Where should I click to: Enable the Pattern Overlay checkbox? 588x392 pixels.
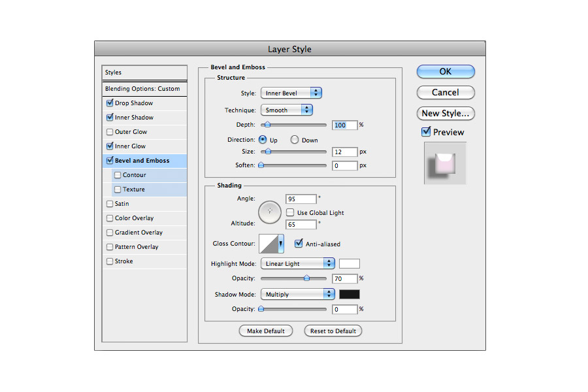pos(110,247)
